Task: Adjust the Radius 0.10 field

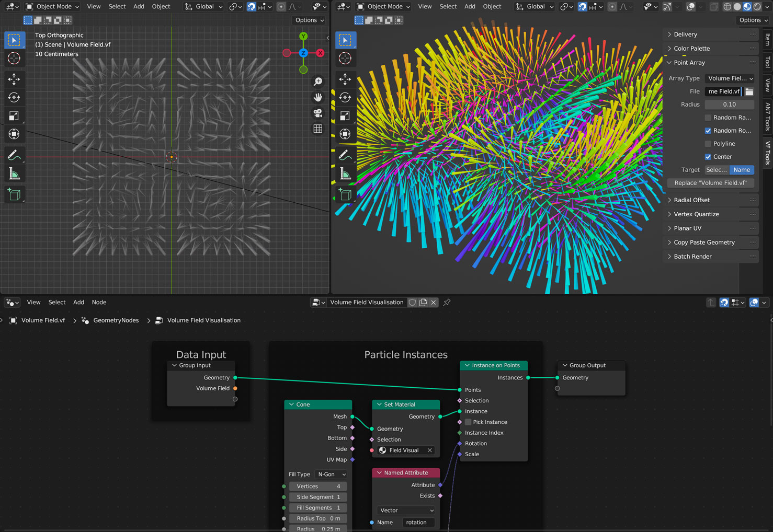Action: [x=729, y=105]
